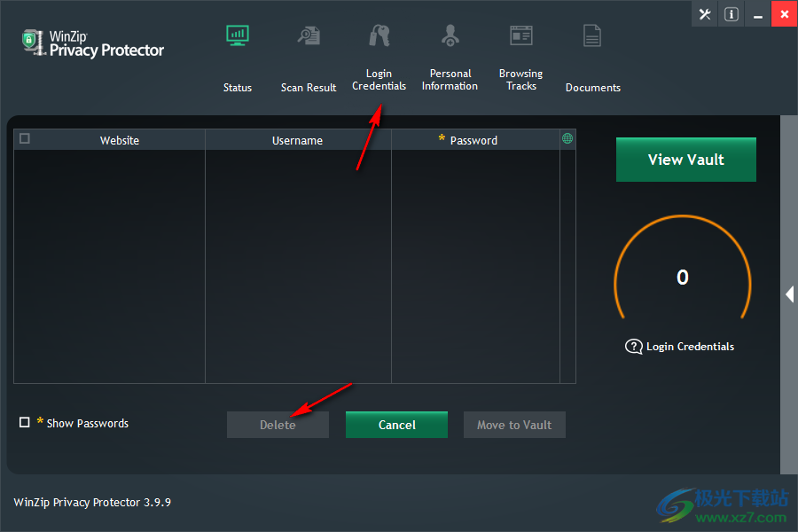Click the globe icon in table header
Image resolution: width=798 pixels, height=532 pixels.
[x=567, y=138]
